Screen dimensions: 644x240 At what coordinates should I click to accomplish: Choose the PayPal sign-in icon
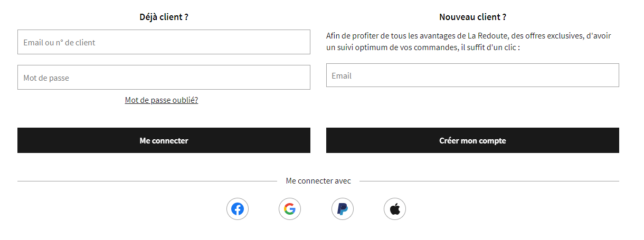click(343, 209)
